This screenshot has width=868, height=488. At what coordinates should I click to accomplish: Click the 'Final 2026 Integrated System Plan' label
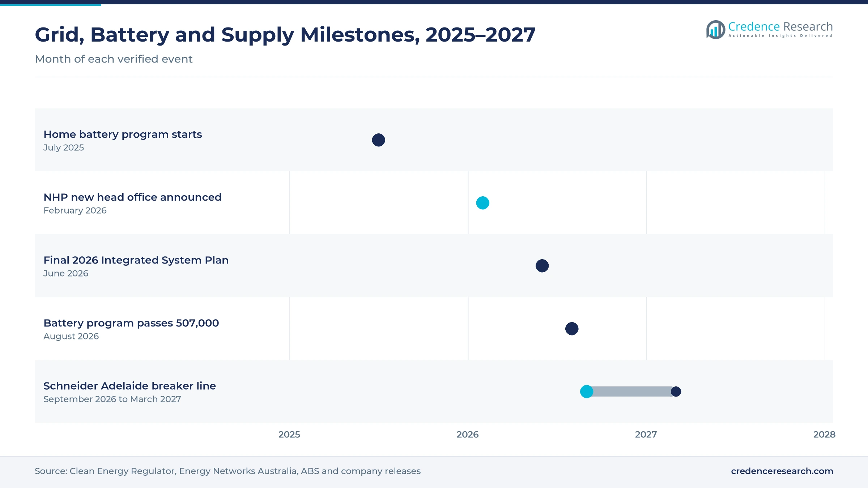(x=136, y=260)
